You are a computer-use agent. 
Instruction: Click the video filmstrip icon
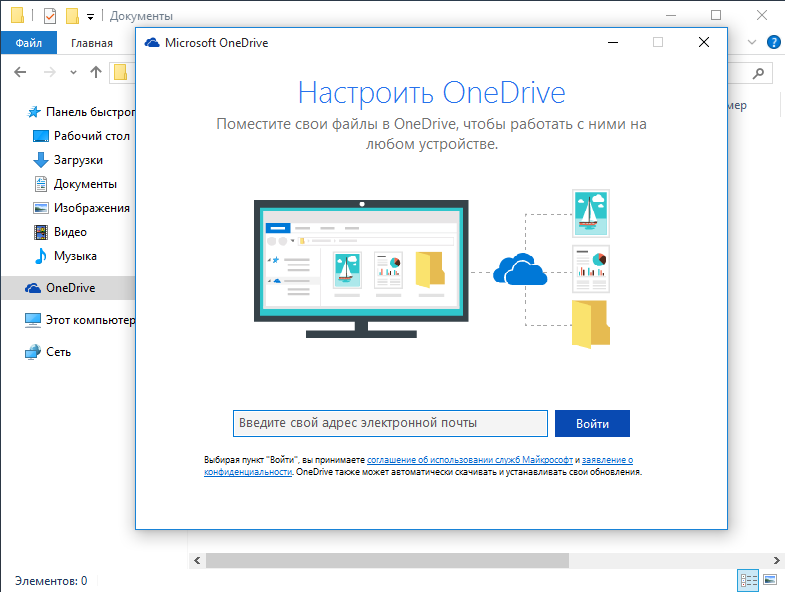click(41, 232)
